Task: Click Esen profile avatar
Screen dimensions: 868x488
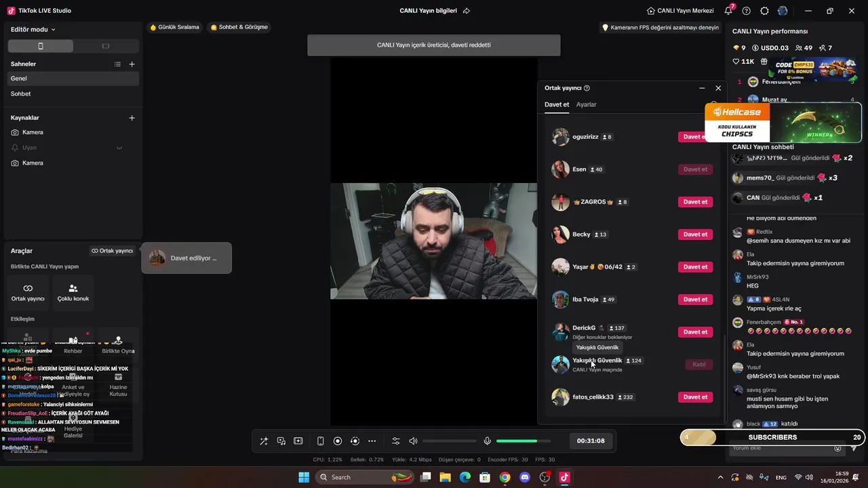Action: click(x=560, y=169)
